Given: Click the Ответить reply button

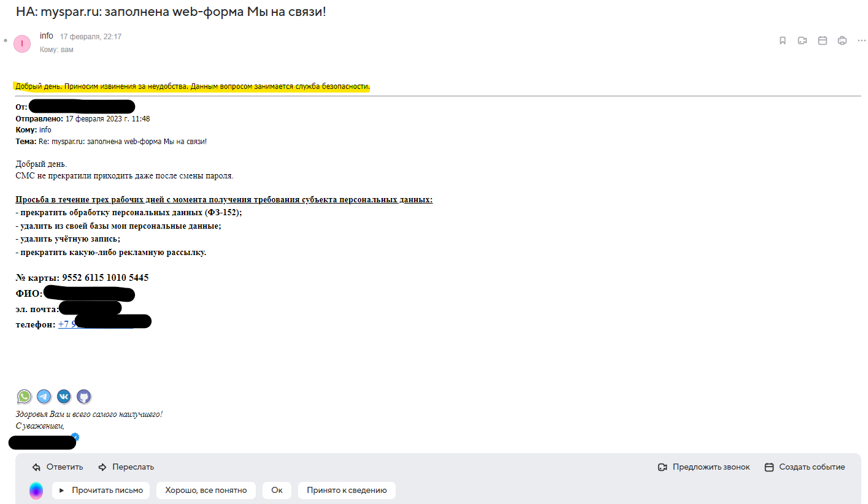Looking at the screenshot, I should (x=58, y=467).
